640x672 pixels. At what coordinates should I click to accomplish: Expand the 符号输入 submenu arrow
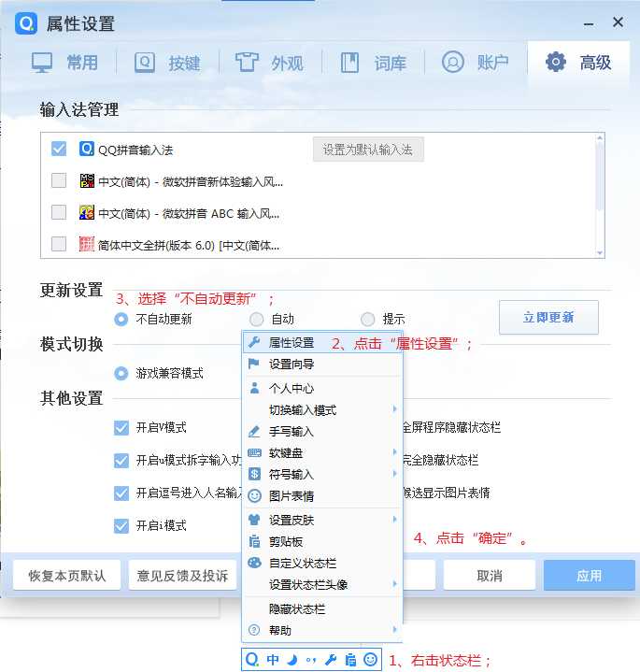(x=394, y=473)
